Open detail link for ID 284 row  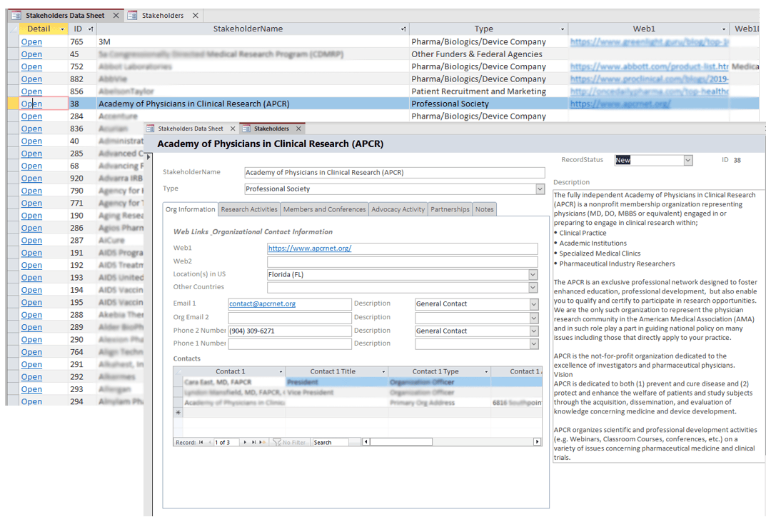(31, 116)
